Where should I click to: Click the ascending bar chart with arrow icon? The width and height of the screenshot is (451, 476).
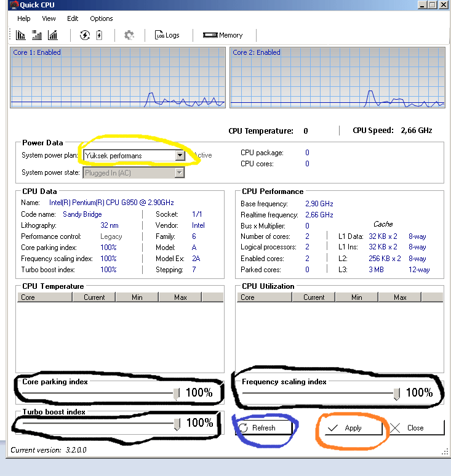click(x=53, y=35)
